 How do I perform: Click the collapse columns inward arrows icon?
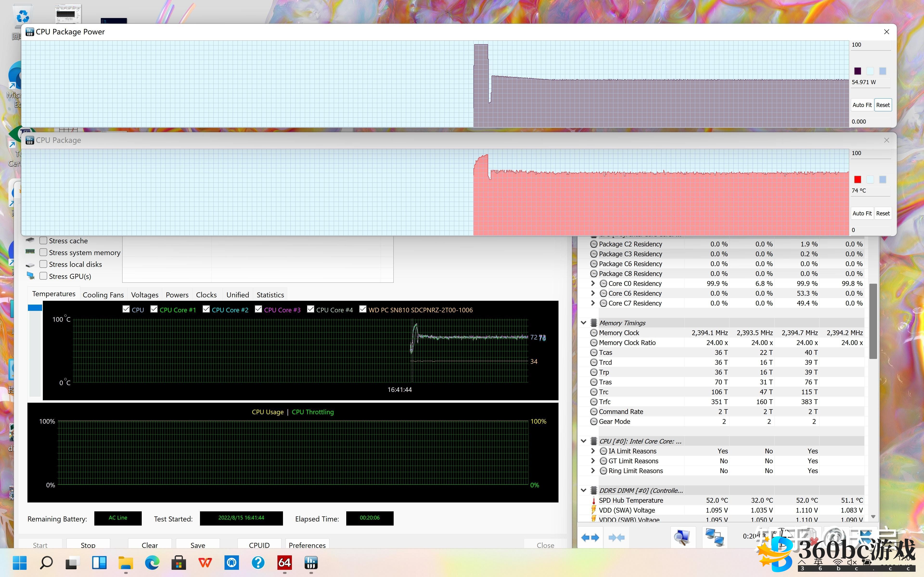click(616, 537)
